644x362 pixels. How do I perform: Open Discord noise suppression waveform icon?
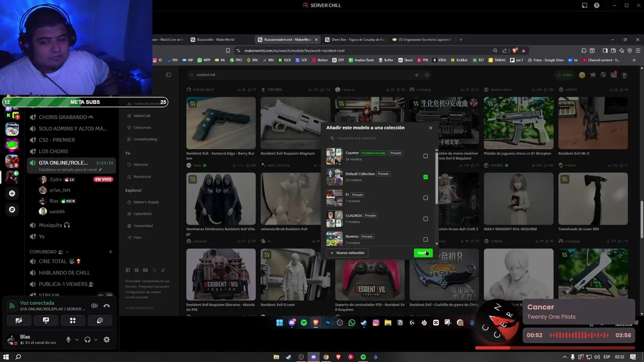(x=95, y=306)
